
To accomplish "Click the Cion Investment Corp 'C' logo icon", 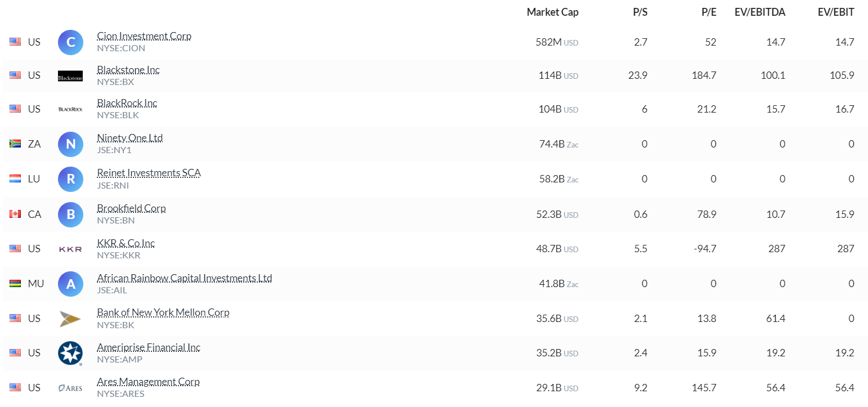I will (x=70, y=42).
